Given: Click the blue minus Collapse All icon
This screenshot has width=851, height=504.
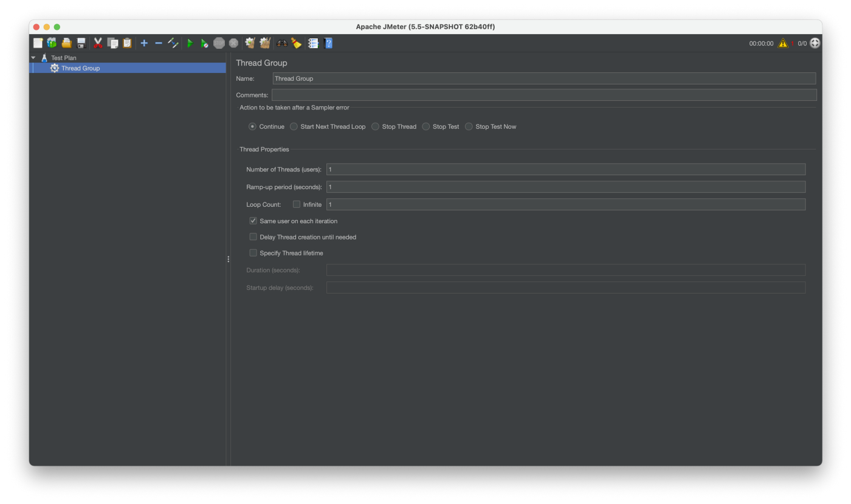Looking at the screenshot, I should click(159, 43).
